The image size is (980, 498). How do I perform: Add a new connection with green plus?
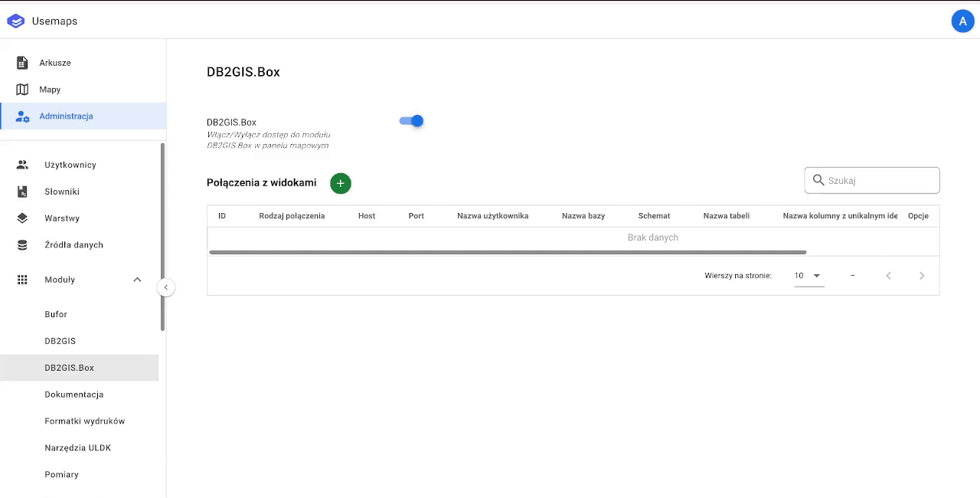pos(341,183)
